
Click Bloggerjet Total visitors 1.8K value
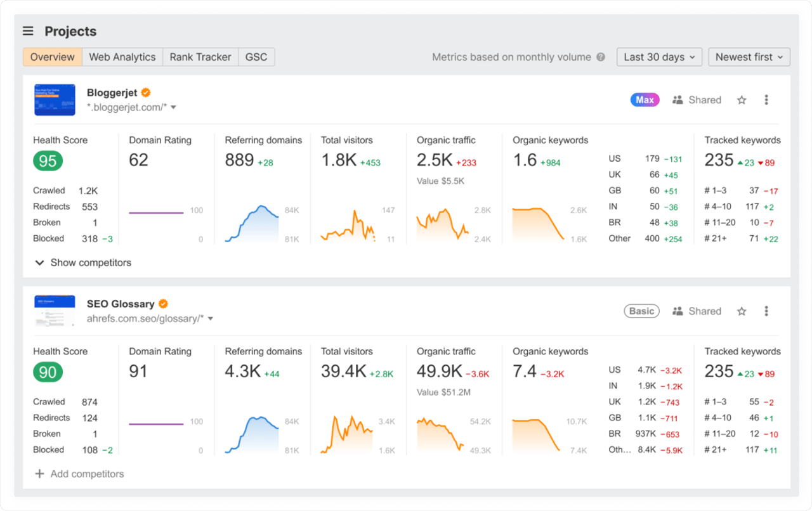tap(339, 160)
